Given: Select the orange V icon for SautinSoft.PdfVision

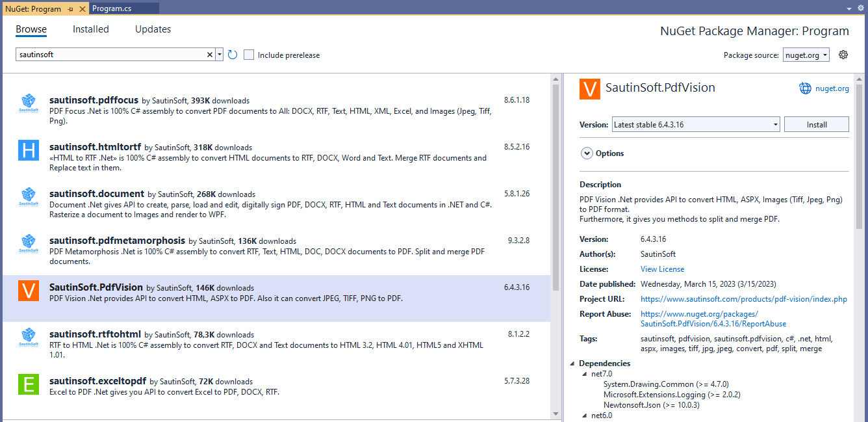Looking at the screenshot, I should coord(28,292).
